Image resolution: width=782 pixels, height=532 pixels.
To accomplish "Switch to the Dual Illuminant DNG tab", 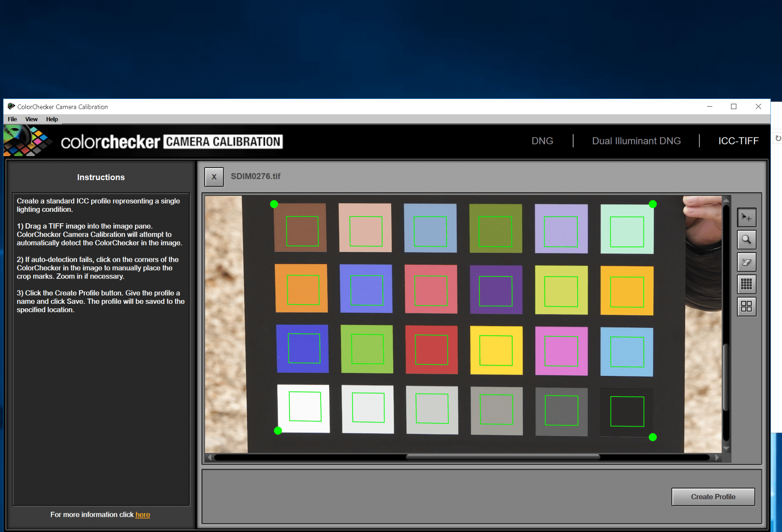I will 636,141.
